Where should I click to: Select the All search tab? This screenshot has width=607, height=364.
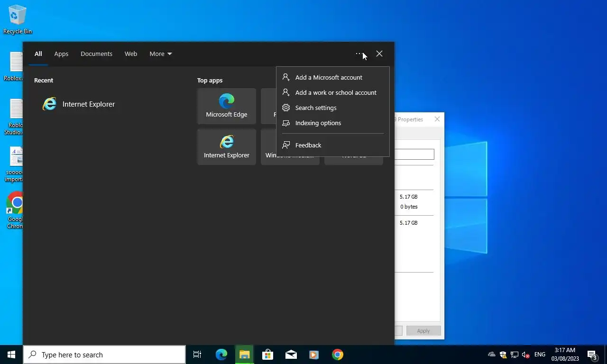[x=38, y=54]
